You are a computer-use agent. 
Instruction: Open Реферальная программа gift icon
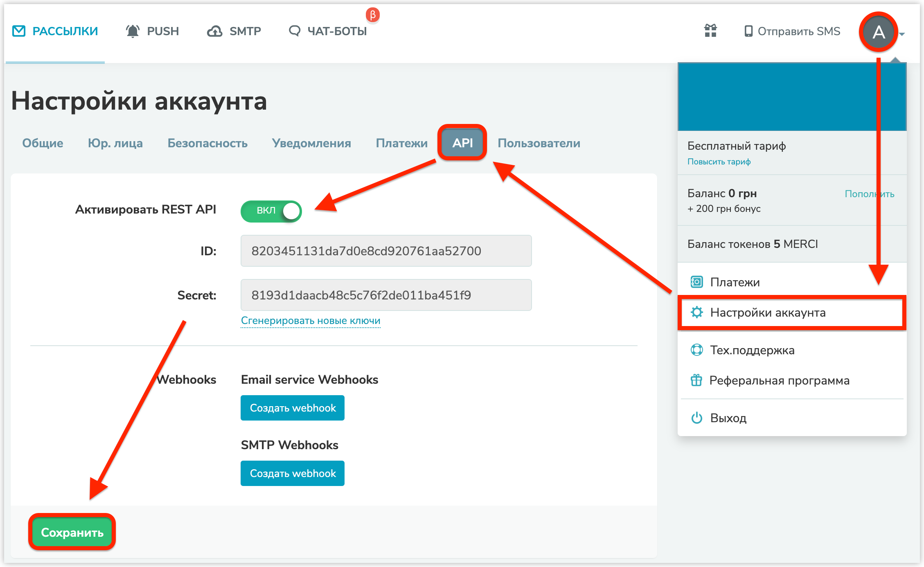point(696,380)
